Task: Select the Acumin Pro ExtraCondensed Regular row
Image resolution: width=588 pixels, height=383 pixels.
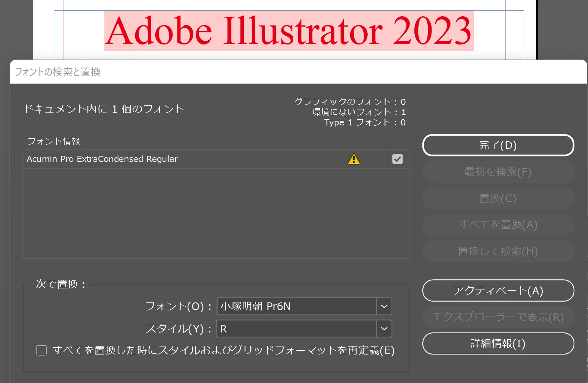Action: click(216, 159)
